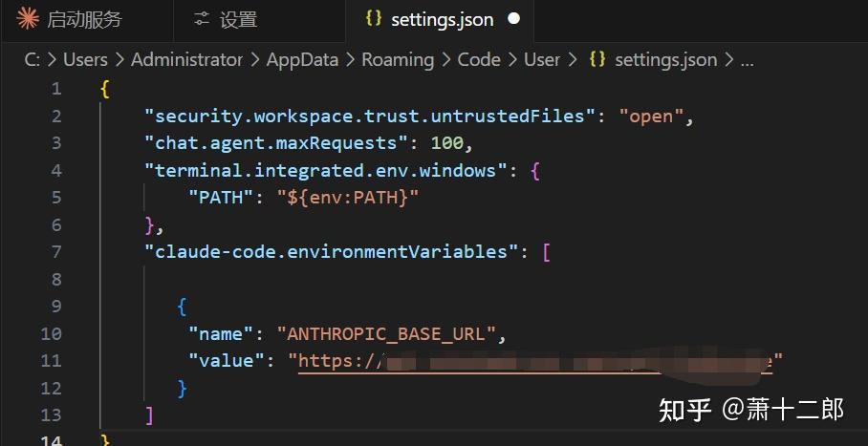Click line number 7 in gutter
The height and width of the screenshot is (446, 868).
(x=56, y=252)
